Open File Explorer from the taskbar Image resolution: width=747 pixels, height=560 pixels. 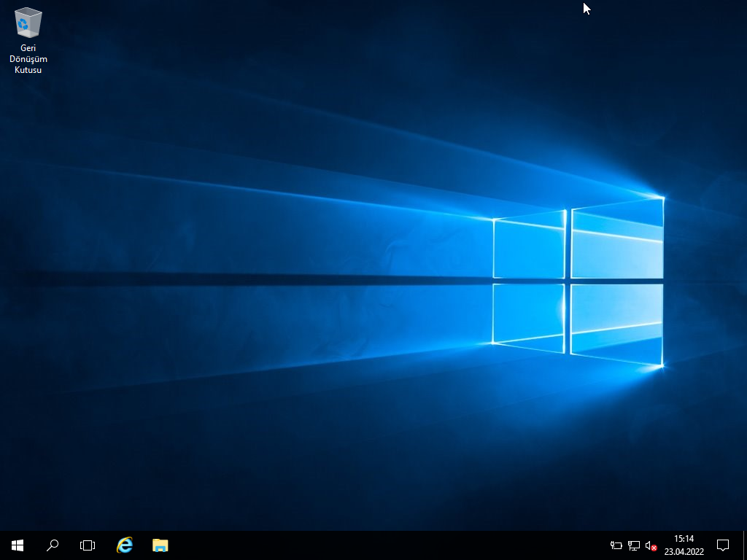160,545
